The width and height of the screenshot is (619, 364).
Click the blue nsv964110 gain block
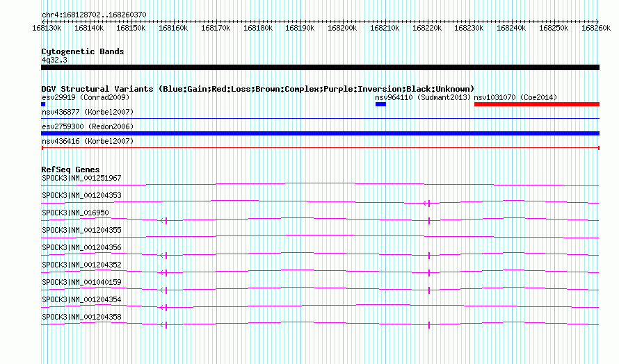(380, 104)
